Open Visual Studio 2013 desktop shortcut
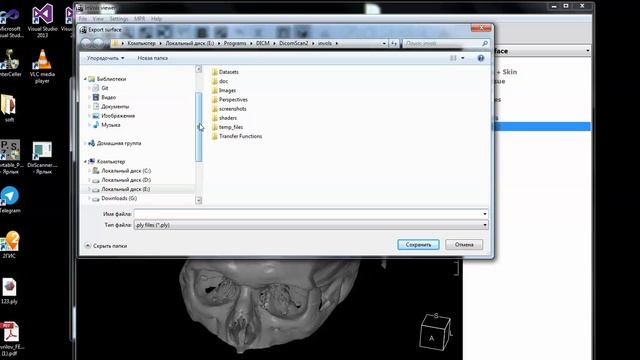This screenshot has height=360, width=640. pyautogui.click(x=42, y=20)
